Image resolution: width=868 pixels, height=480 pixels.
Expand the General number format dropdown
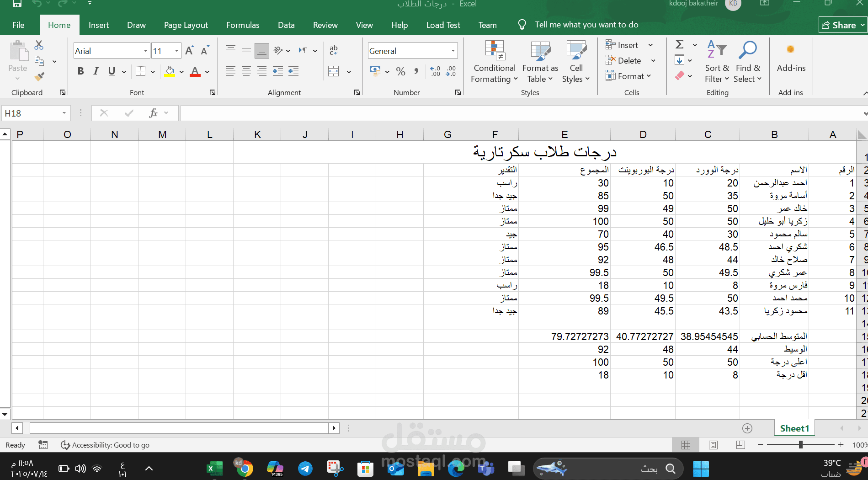pyautogui.click(x=453, y=51)
